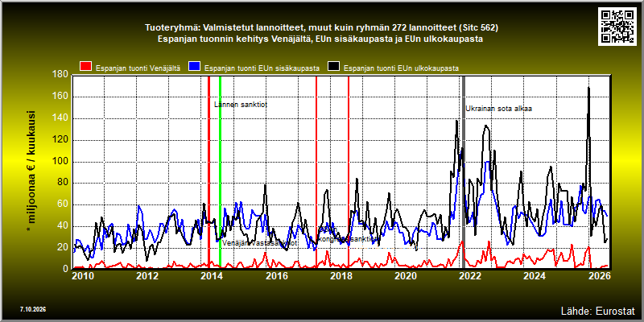Click the x-axis label 2014
The width and height of the screenshot is (644, 322).
coord(212,275)
